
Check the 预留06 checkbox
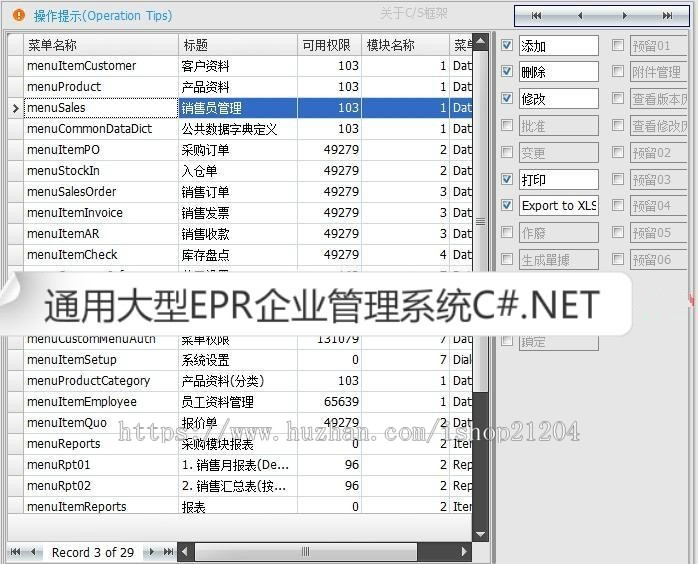tap(618, 259)
